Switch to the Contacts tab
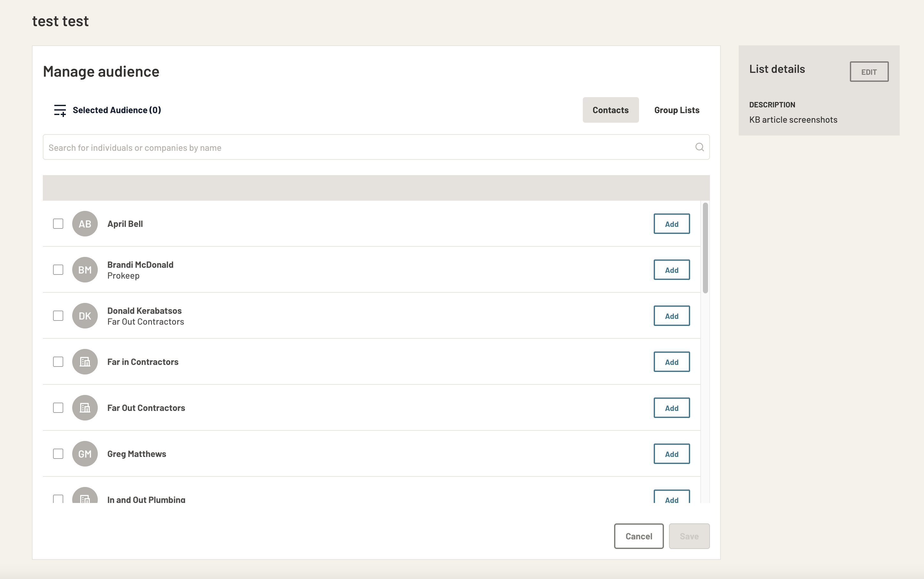This screenshot has width=924, height=579. [x=610, y=110]
